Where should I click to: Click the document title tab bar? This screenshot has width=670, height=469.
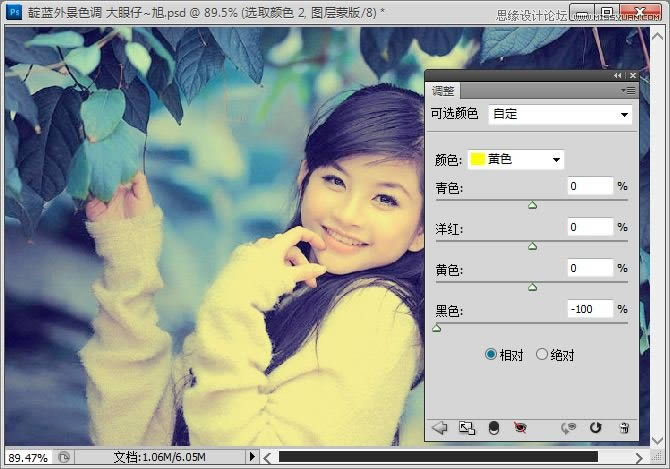(x=200, y=11)
